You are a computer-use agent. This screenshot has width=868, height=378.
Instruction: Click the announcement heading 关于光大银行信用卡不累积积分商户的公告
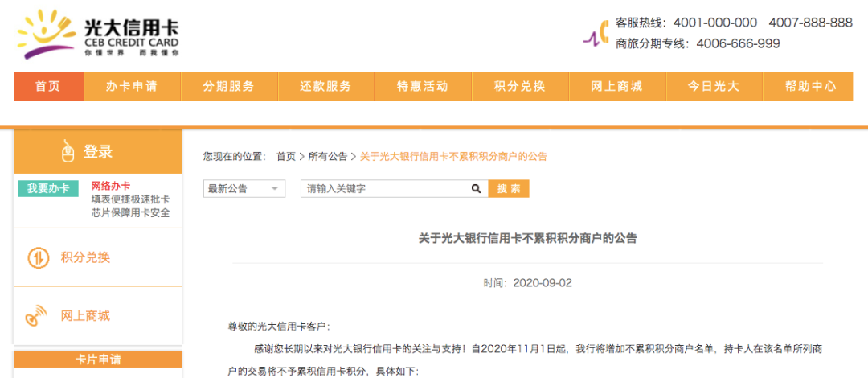click(527, 239)
